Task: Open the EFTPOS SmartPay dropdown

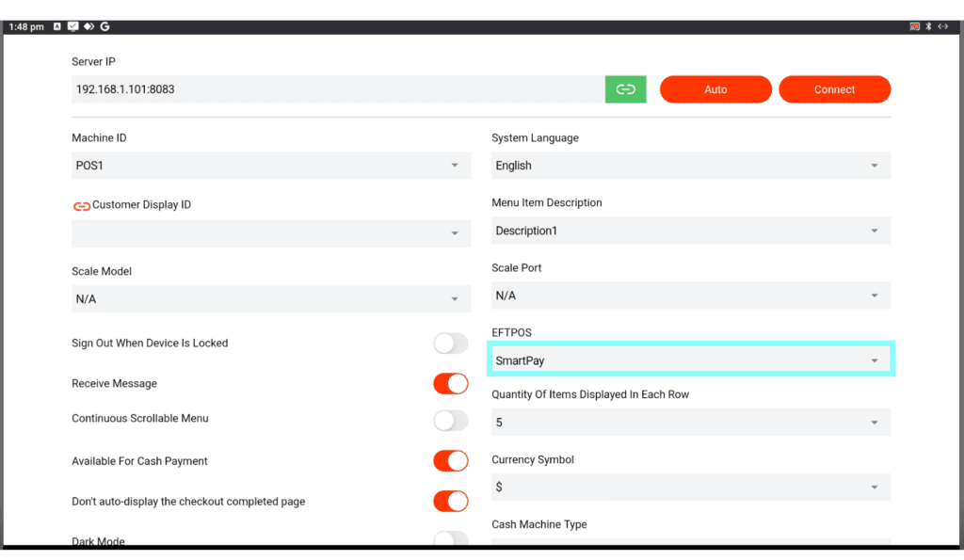Action: (x=691, y=360)
